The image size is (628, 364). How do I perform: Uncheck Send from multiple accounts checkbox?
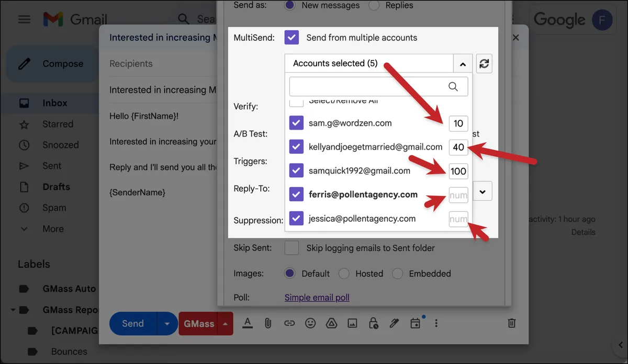point(291,37)
